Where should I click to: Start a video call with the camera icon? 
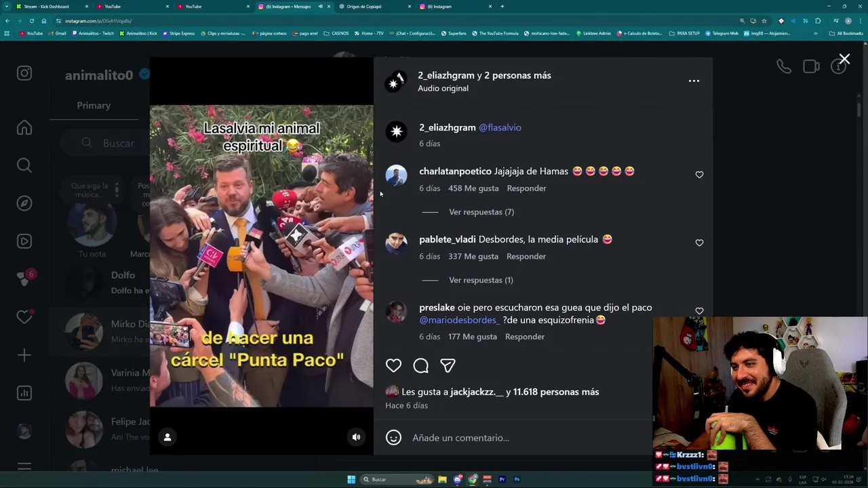pyautogui.click(x=811, y=66)
